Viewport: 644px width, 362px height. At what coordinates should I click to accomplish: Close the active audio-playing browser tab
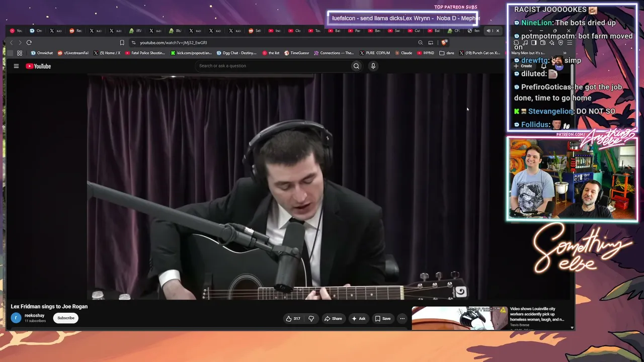[498, 31]
